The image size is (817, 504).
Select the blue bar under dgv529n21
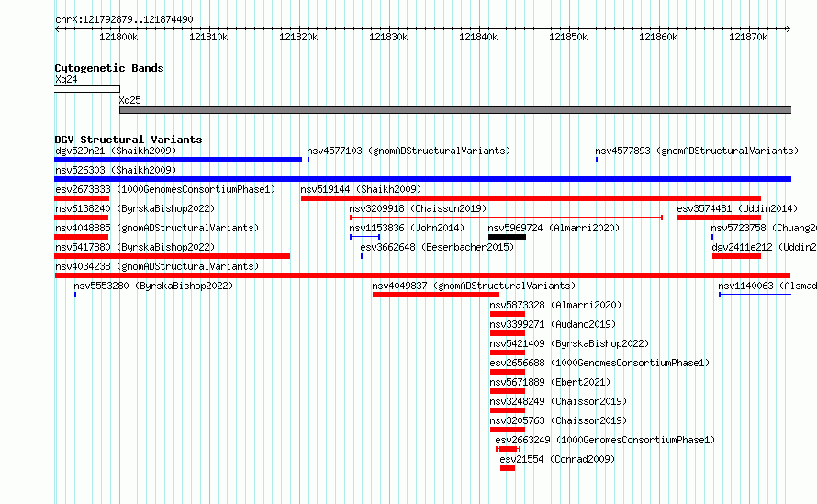pos(178,160)
